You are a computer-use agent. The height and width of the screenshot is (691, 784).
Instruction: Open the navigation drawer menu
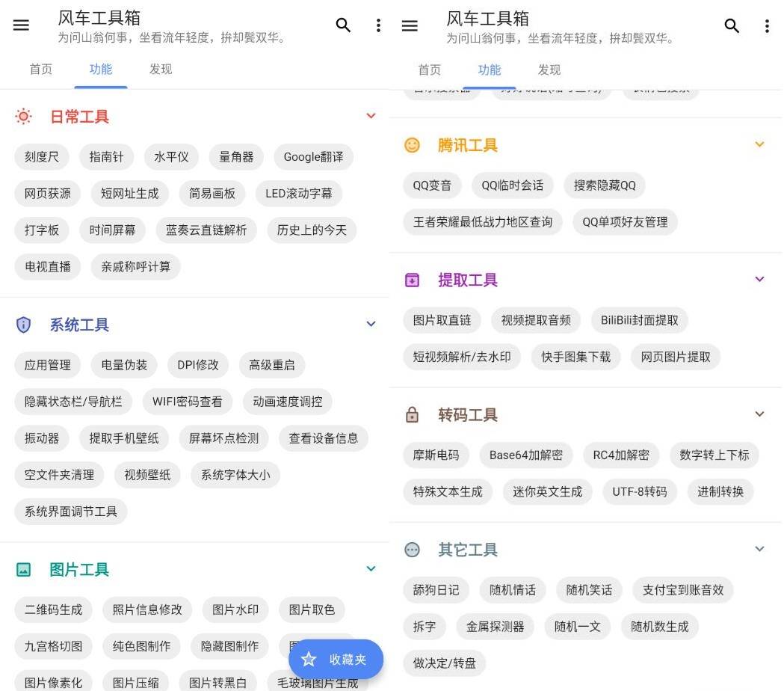point(21,25)
